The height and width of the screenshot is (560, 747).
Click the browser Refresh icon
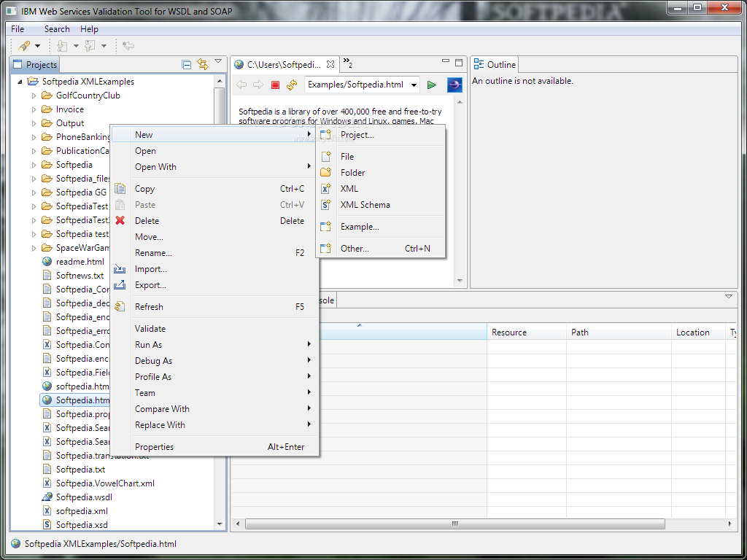point(292,85)
